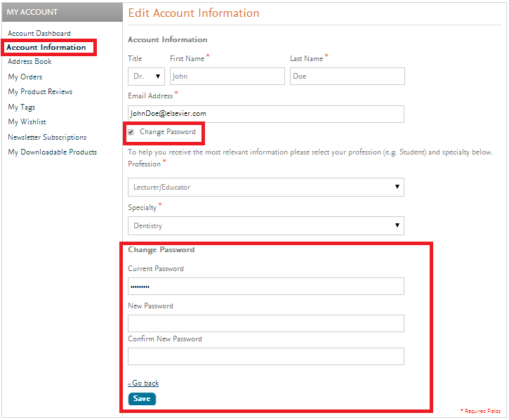Click the Last Name field
This screenshot has height=420, width=509.
pyautogui.click(x=347, y=76)
